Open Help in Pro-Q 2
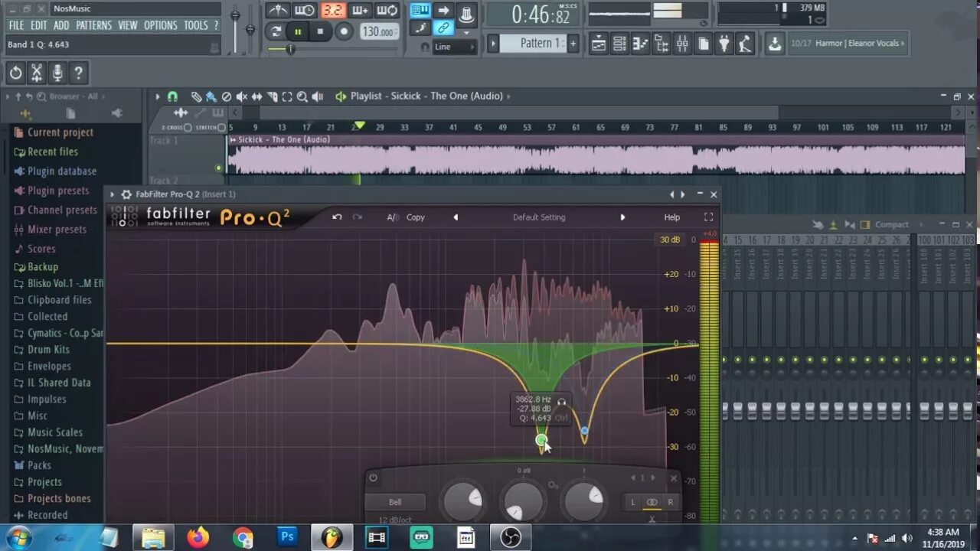 point(671,217)
